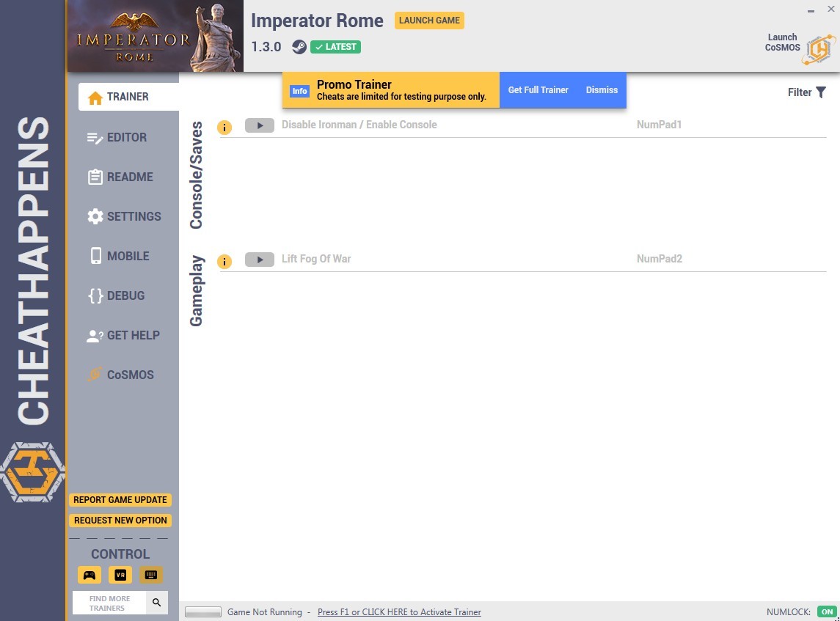Click the Find More Trainers search field
The width and height of the screenshot is (840, 621).
point(109,603)
